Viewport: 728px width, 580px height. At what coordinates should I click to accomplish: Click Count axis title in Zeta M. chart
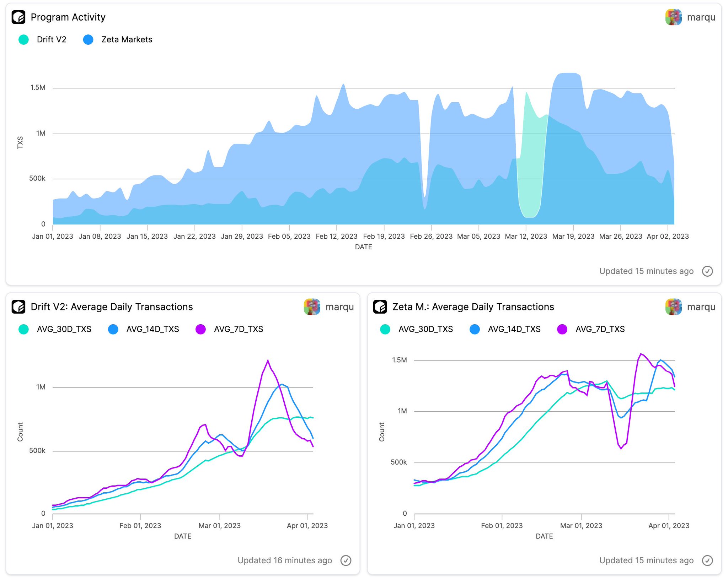click(x=382, y=432)
